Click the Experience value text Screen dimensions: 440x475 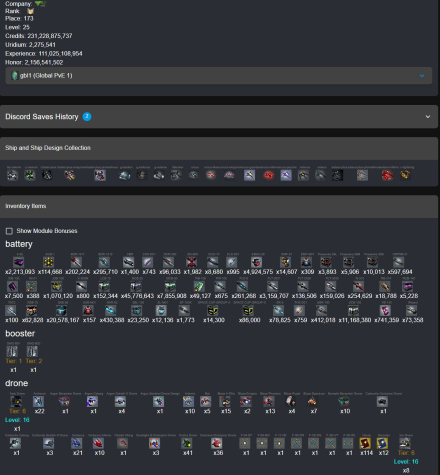[x=60, y=54]
